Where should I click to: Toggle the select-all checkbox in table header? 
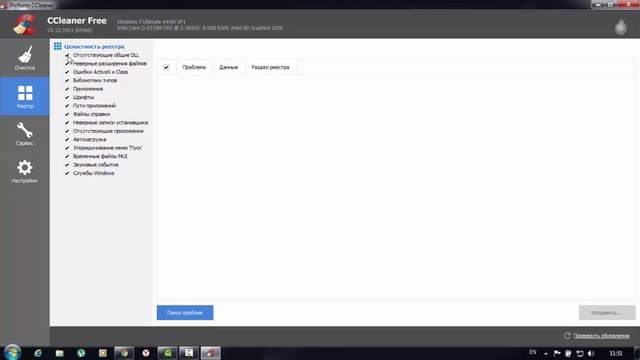[166, 67]
